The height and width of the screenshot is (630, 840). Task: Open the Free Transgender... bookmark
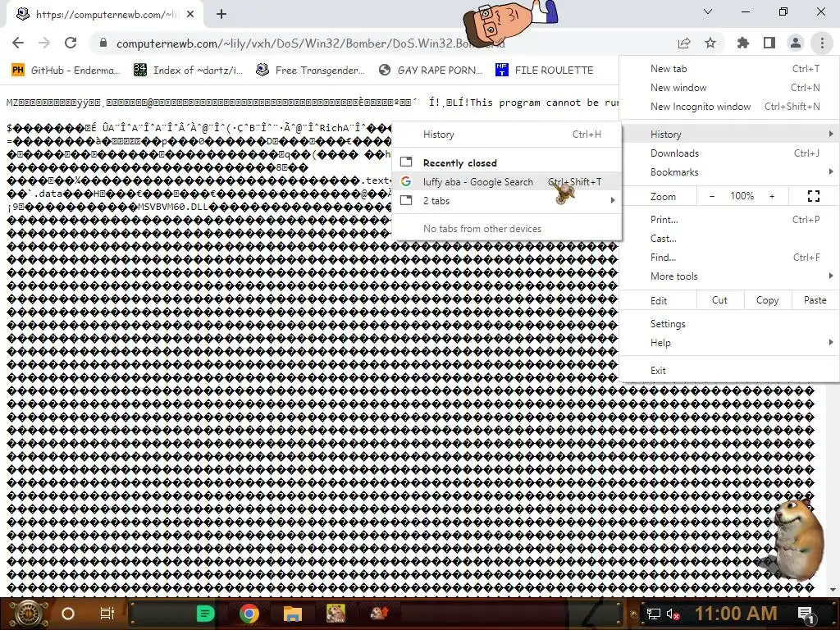coord(311,71)
